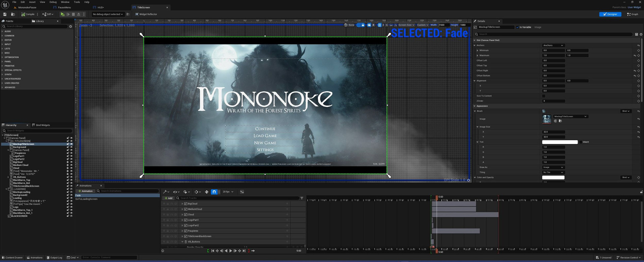This screenshot has height=262, width=644.
Task: Hide MockupTitleScreen with its eye icon
Action: (x=71, y=144)
